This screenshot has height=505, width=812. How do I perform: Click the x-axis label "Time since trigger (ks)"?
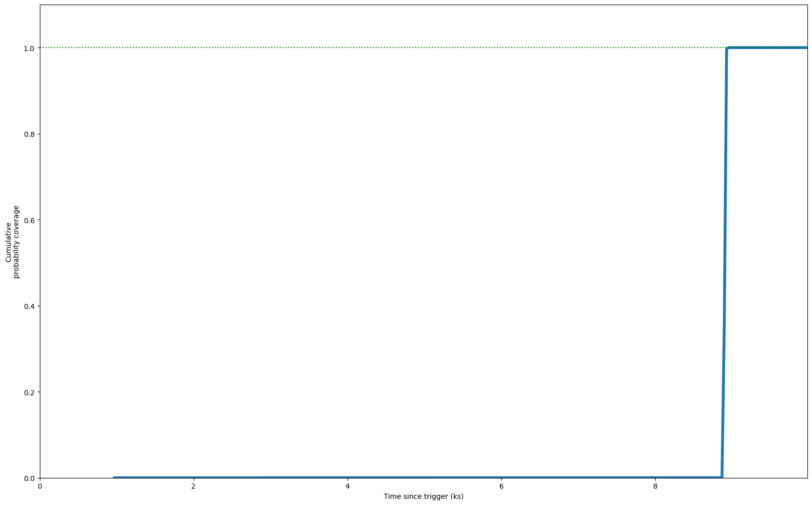tap(423, 496)
